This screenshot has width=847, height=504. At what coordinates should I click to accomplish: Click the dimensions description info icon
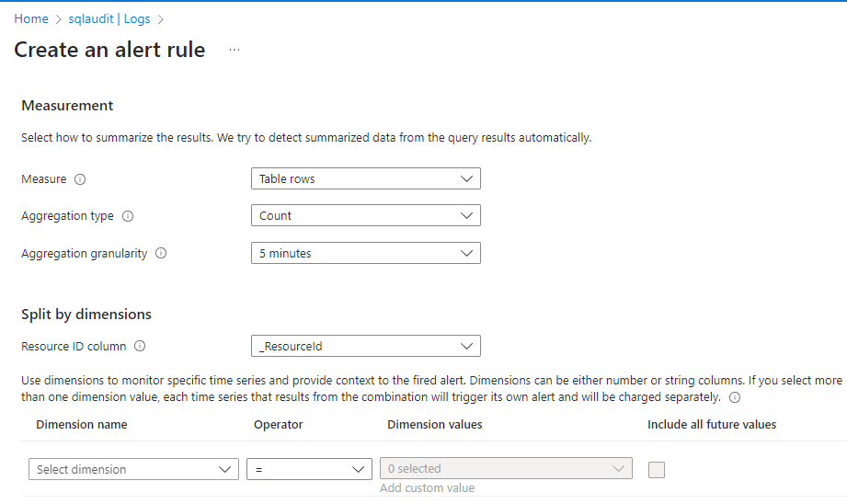click(x=735, y=397)
